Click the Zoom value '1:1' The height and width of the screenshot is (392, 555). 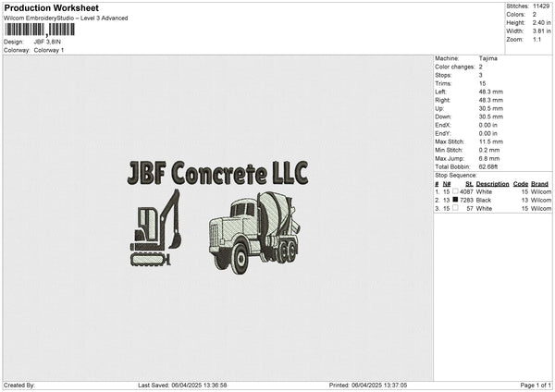tap(536, 39)
